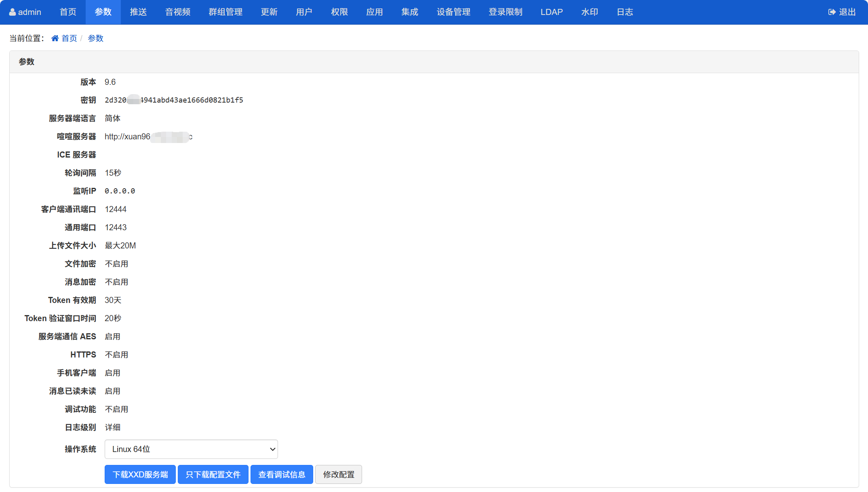
Task: Click 只下载配置文件 button
Action: pos(213,475)
